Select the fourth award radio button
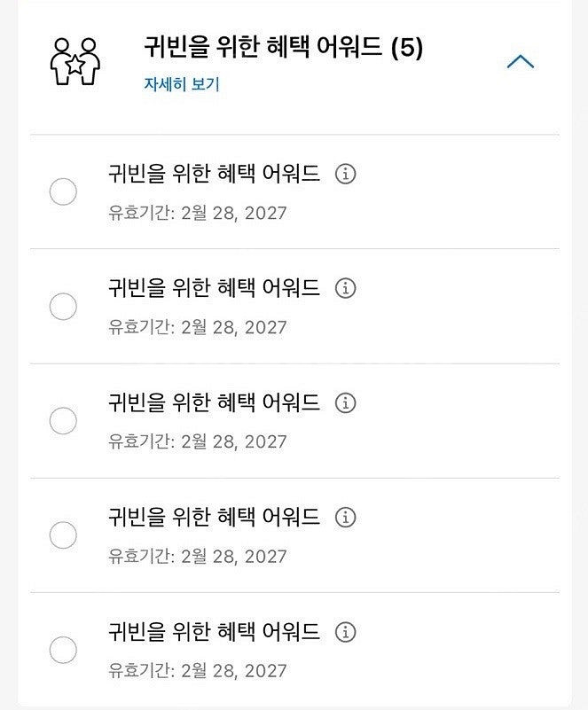This screenshot has height=710, width=588. click(63, 535)
